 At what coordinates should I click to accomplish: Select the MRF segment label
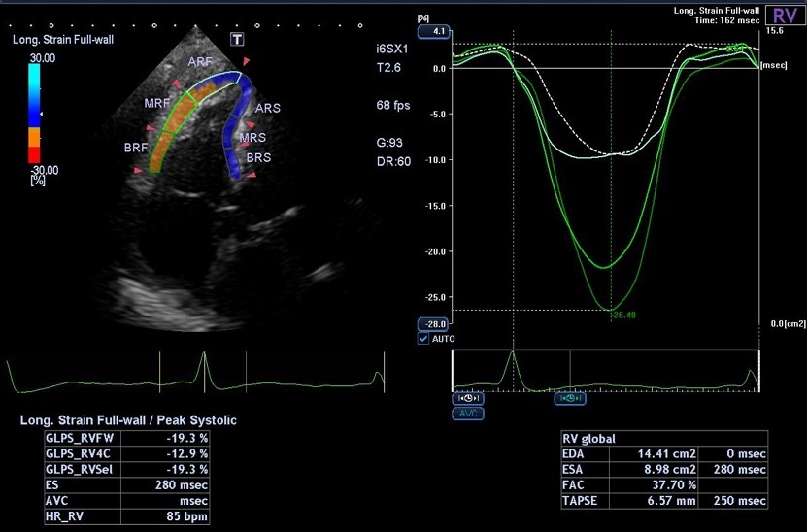point(157,103)
